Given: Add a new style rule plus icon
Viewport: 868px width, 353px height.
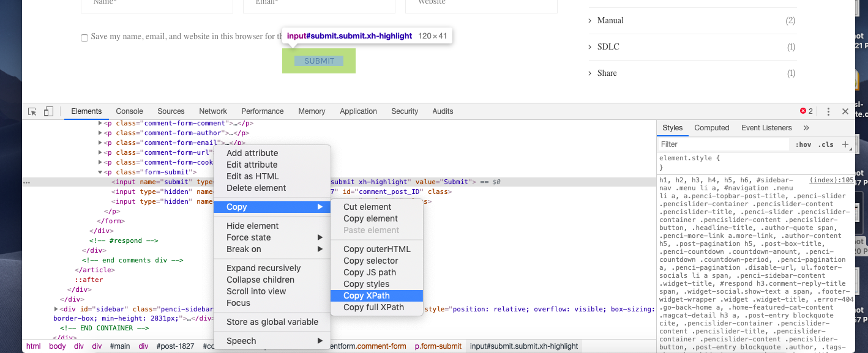Looking at the screenshot, I should pos(845,144).
